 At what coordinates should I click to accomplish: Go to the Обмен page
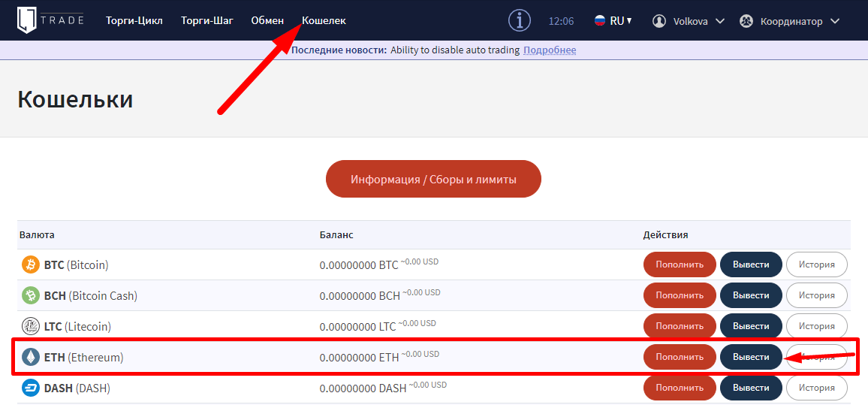[x=267, y=20]
